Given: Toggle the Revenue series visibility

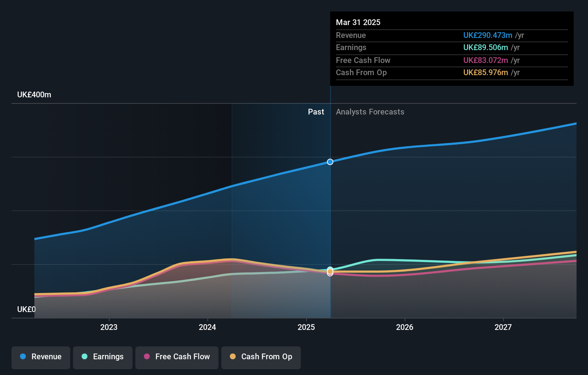Looking at the screenshot, I should tap(40, 357).
